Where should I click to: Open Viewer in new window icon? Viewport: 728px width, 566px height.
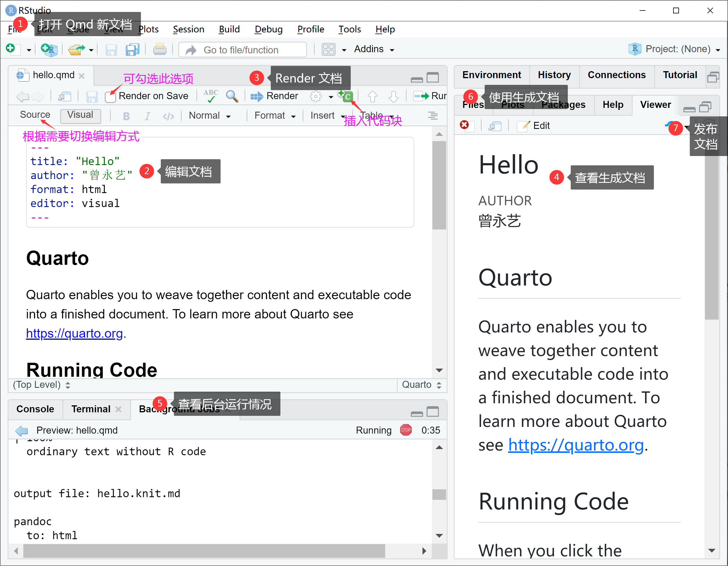tap(495, 126)
